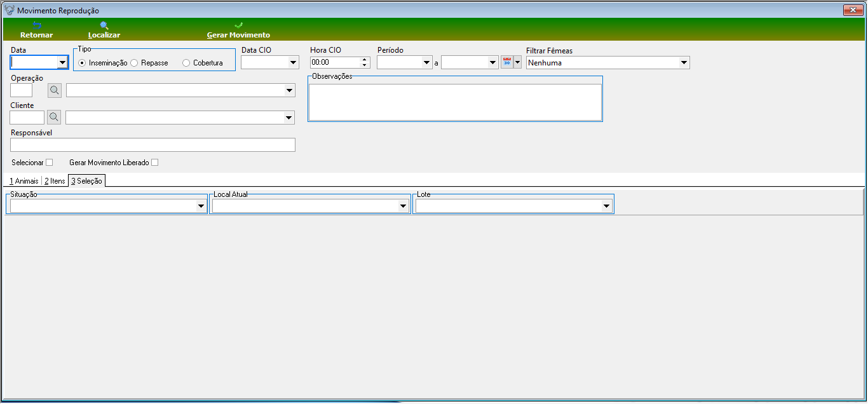The height and width of the screenshot is (404, 868).
Task: Decrease Hora CIO with the down spinner
Action: pos(365,65)
